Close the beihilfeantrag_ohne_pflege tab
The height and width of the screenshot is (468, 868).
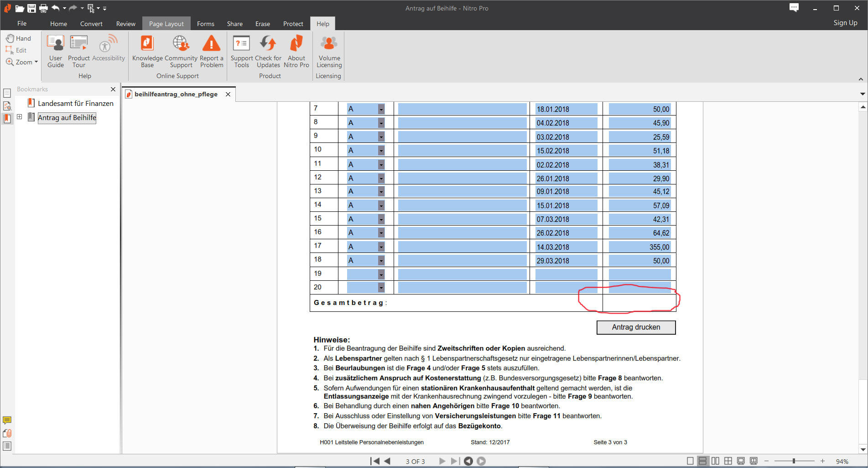click(228, 94)
